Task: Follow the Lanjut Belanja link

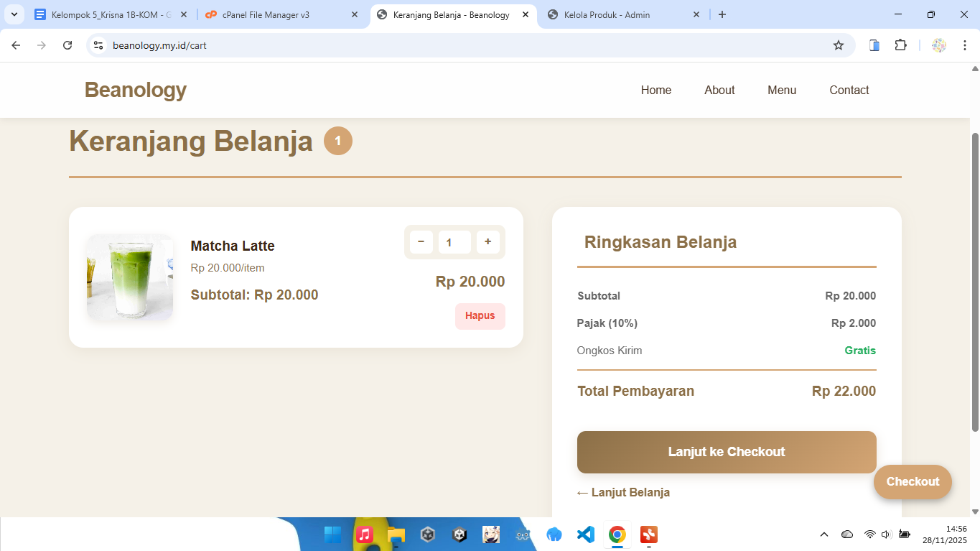Action: click(x=623, y=492)
